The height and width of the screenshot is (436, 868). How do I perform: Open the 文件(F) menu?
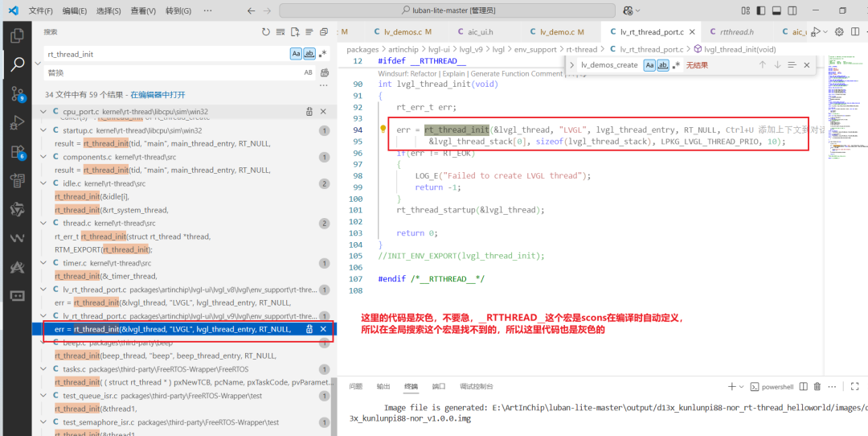(41, 10)
